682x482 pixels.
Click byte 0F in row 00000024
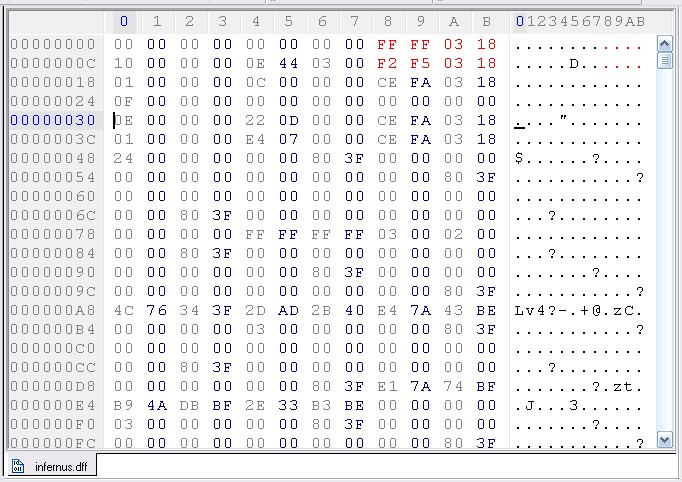124,101
